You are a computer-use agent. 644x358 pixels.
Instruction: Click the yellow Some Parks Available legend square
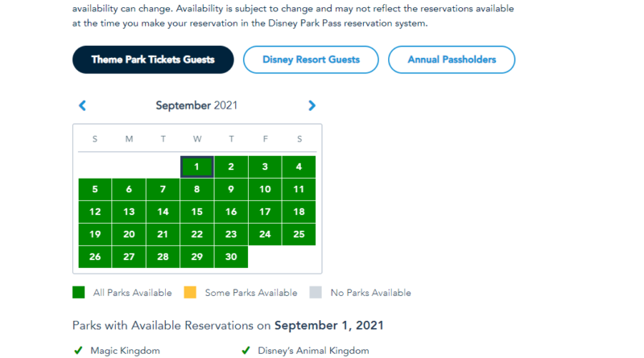point(190,293)
